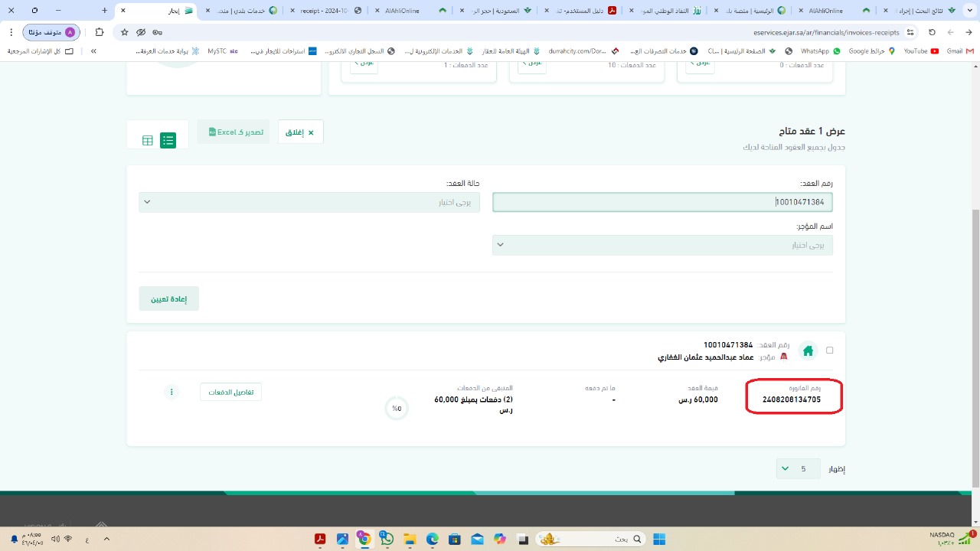Click the payment details (تفاصيل الدفعات) button
This screenshot has height=551, width=980.
click(x=230, y=392)
